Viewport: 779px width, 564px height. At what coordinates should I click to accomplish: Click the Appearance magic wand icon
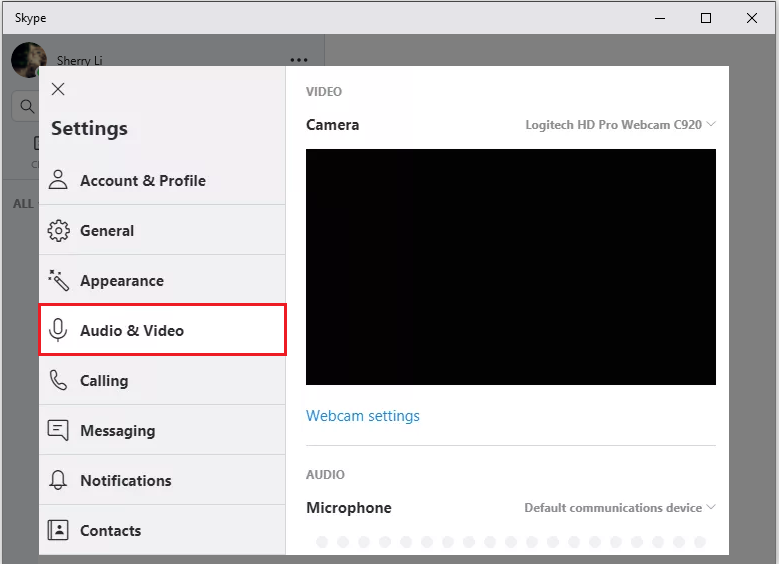[59, 280]
